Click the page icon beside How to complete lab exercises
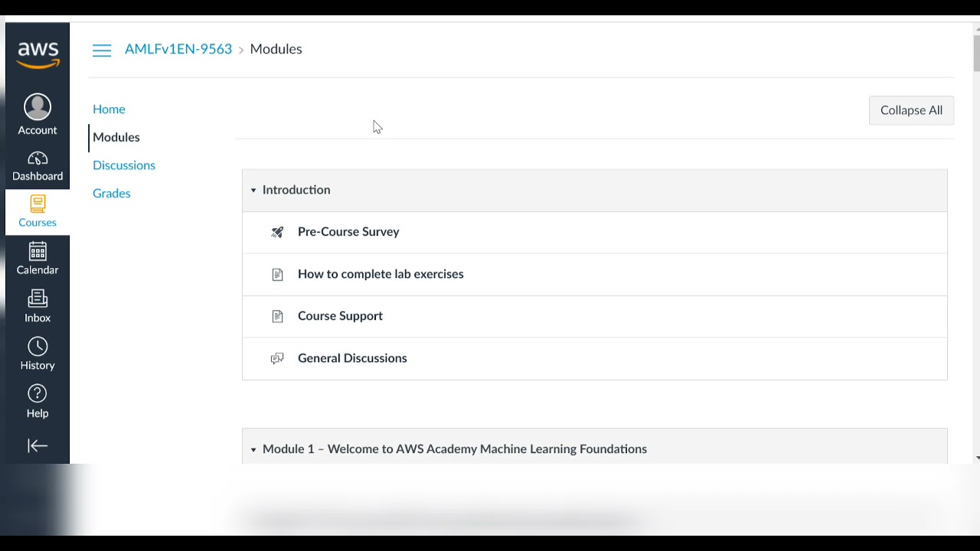The height and width of the screenshot is (551, 980). coord(277,274)
